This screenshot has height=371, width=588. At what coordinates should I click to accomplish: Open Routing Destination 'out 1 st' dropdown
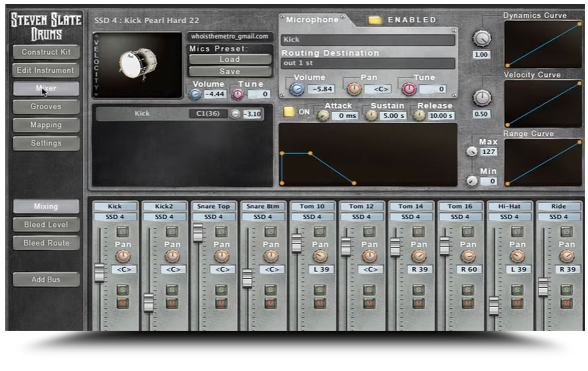[368, 63]
